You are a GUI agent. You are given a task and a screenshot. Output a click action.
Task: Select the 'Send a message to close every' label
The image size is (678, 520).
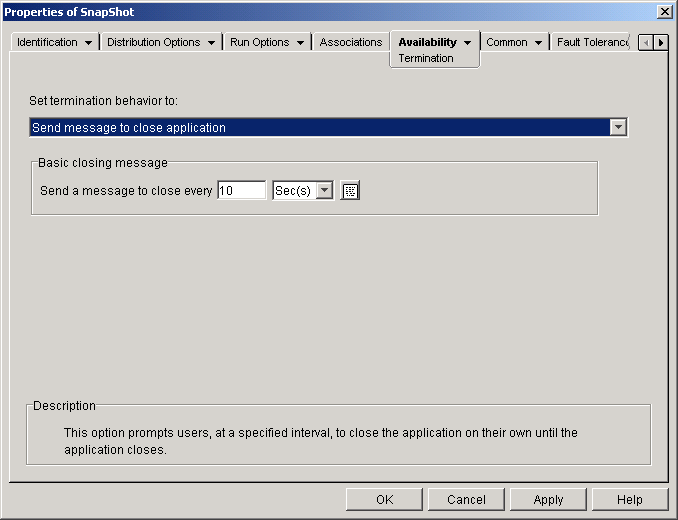[126, 191]
